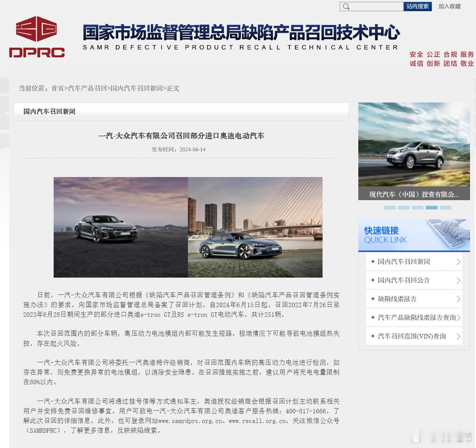
Task: Open 汽车产品召回 breadcrumb link
Action: click(x=87, y=88)
